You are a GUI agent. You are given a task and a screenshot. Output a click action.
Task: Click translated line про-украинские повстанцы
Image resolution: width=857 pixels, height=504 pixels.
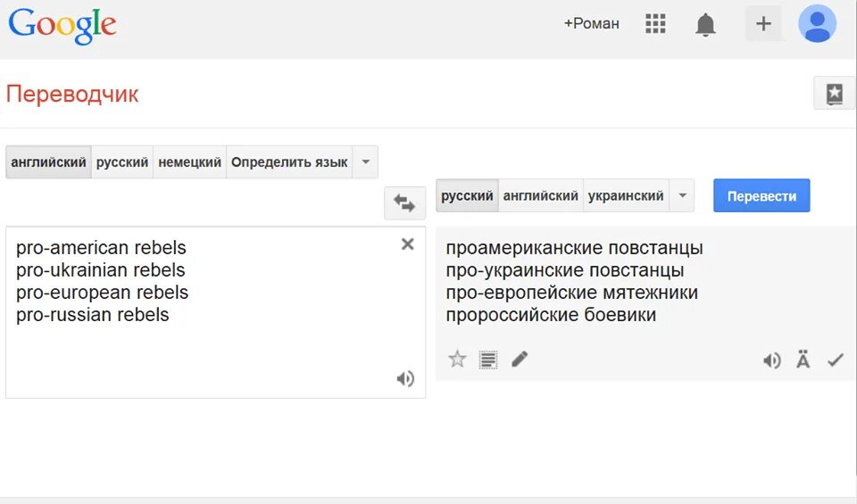click(565, 270)
